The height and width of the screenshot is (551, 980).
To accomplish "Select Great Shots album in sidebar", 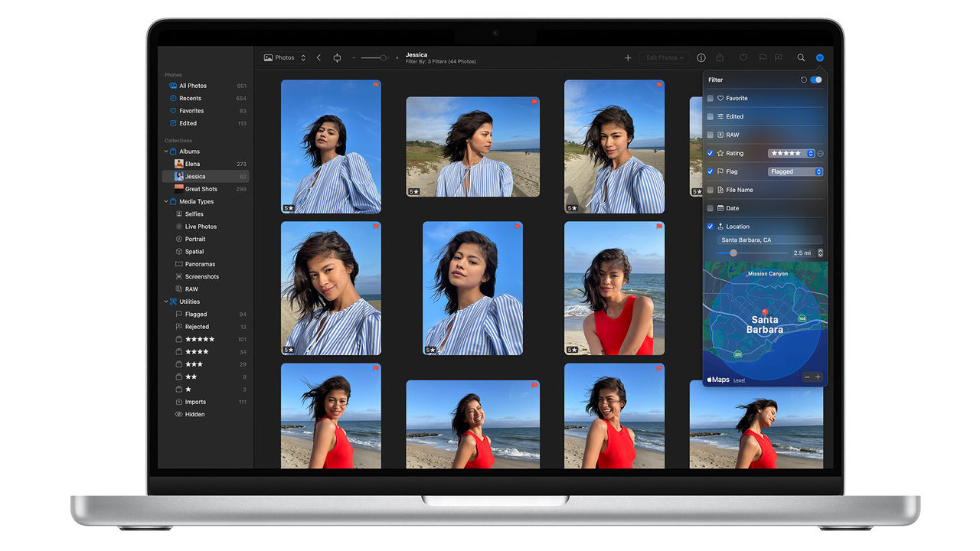I will coord(201,189).
